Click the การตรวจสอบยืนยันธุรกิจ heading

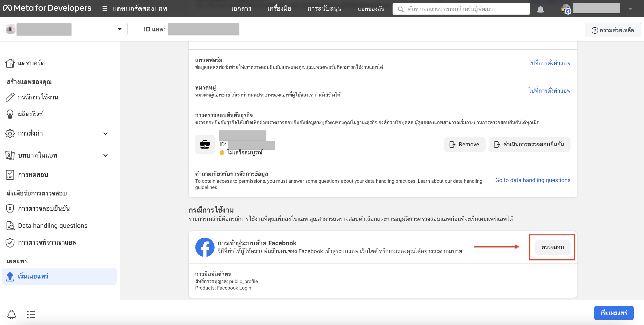point(224,115)
